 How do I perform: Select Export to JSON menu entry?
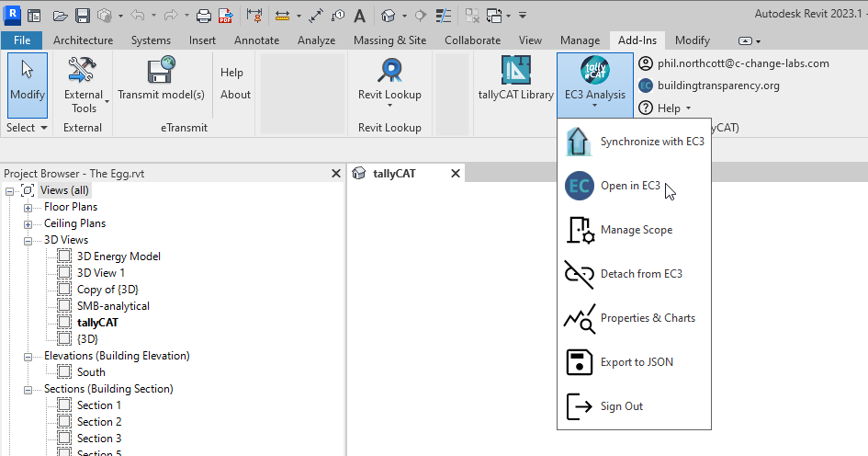(x=636, y=362)
